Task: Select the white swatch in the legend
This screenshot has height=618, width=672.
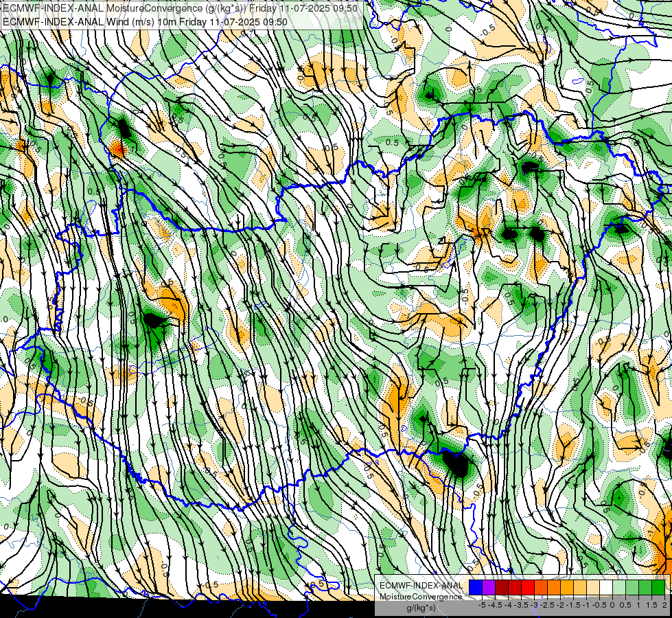Action: coord(606,587)
